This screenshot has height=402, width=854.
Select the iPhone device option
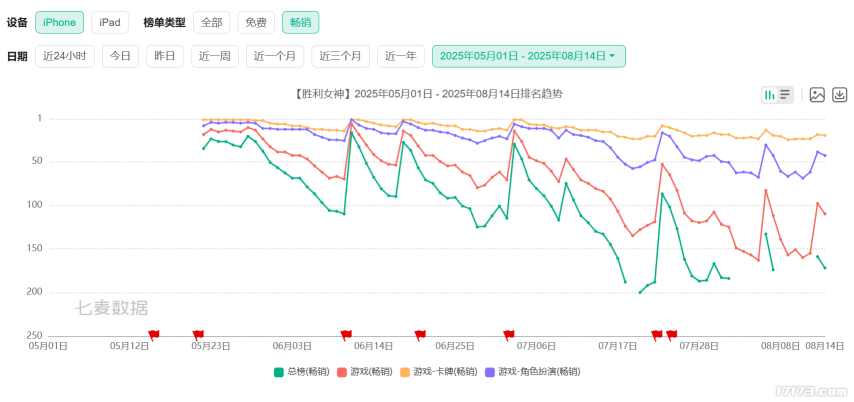[59, 22]
